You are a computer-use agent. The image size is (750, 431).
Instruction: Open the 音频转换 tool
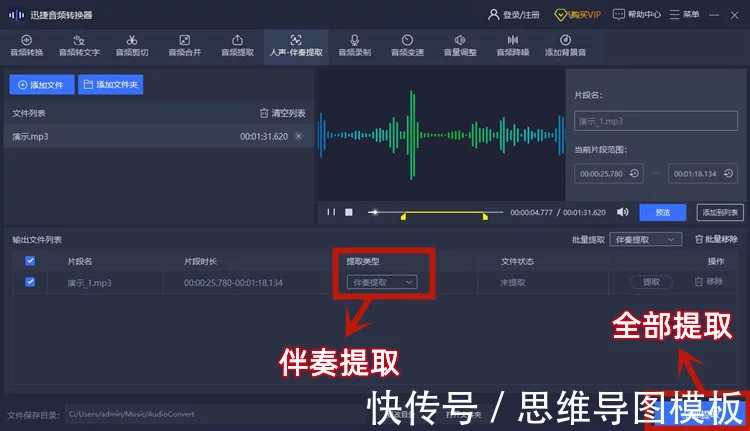(27, 46)
